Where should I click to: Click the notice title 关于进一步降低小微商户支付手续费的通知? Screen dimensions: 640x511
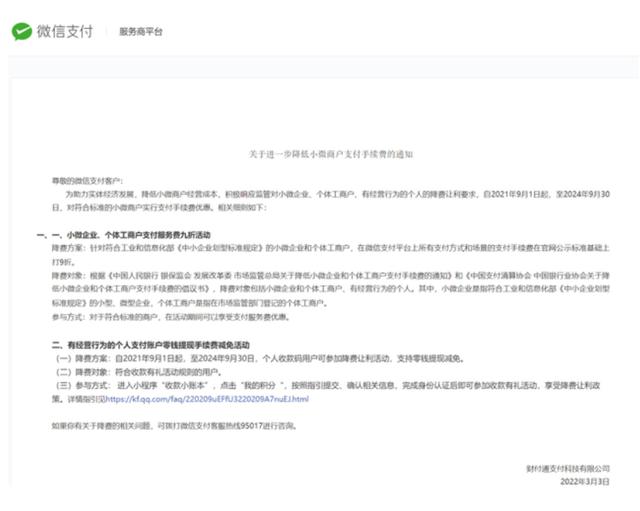point(331,154)
